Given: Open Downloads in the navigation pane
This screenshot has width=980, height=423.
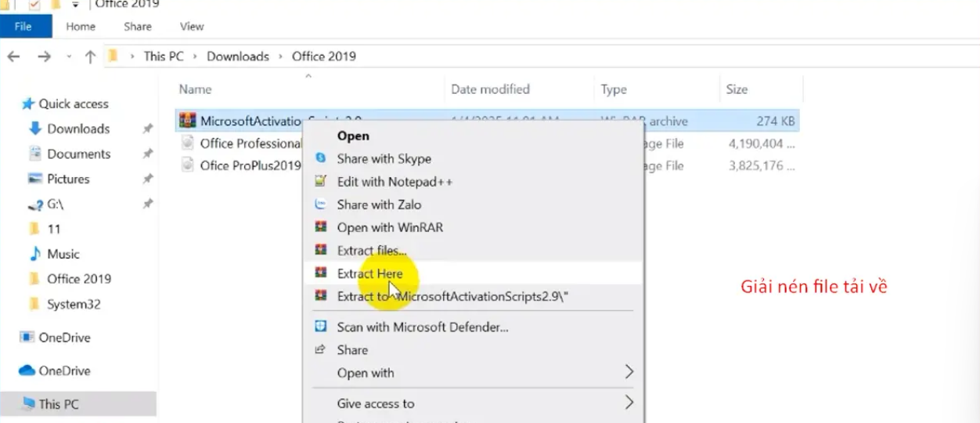Looking at the screenshot, I should [78, 128].
